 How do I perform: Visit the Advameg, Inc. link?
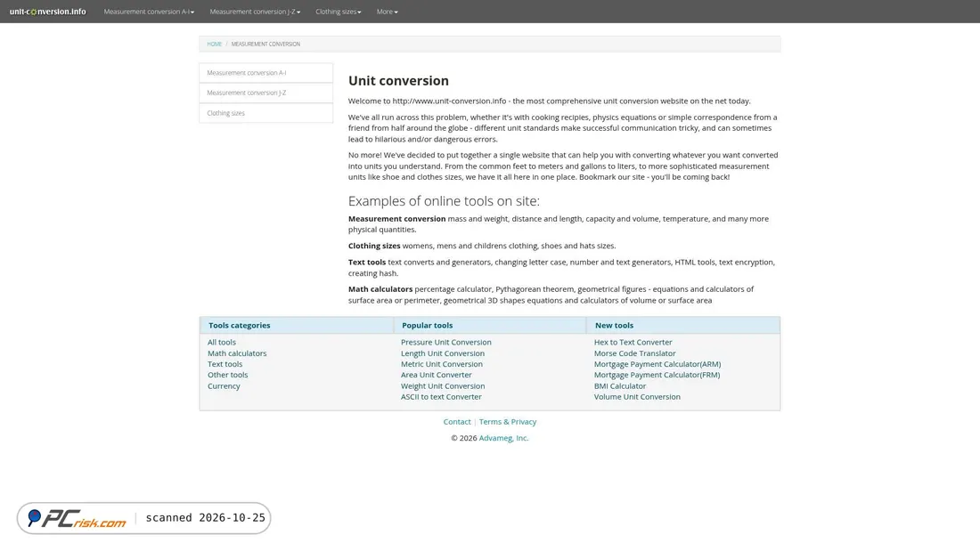pyautogui.click(x=503, y=438)
